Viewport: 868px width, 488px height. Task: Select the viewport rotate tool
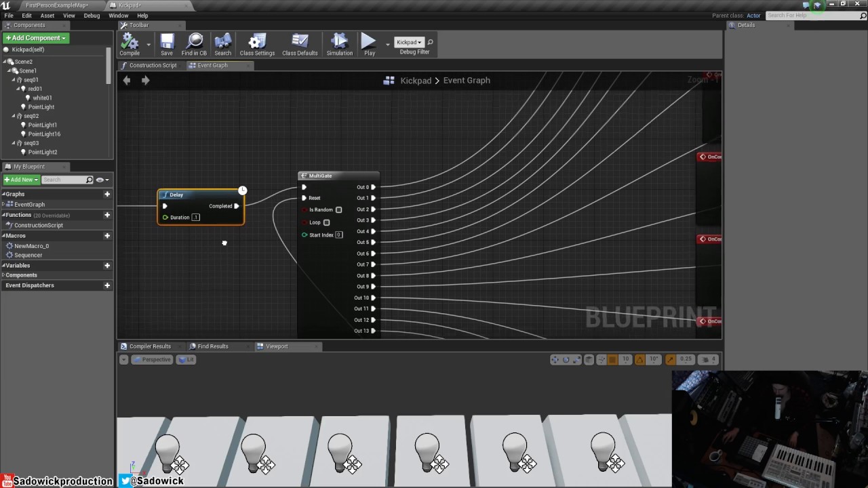(x=566, y=359)
